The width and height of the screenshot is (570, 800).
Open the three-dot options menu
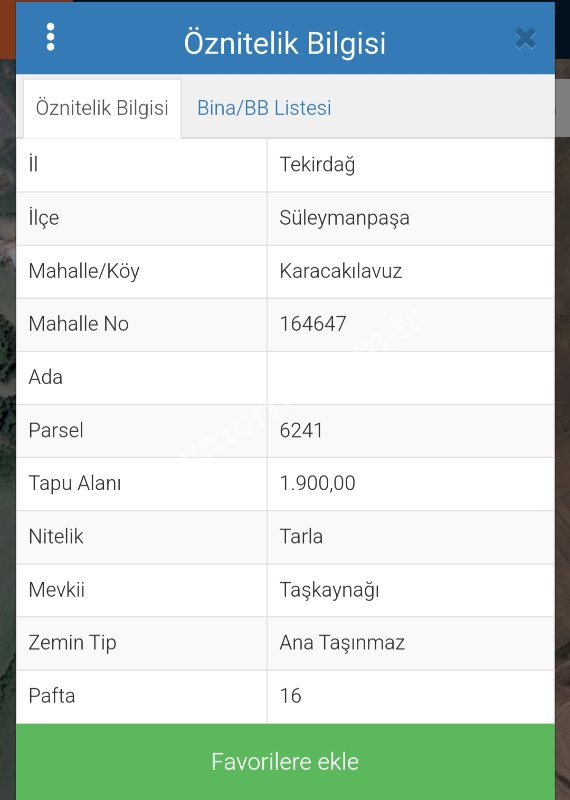point(50,37)
